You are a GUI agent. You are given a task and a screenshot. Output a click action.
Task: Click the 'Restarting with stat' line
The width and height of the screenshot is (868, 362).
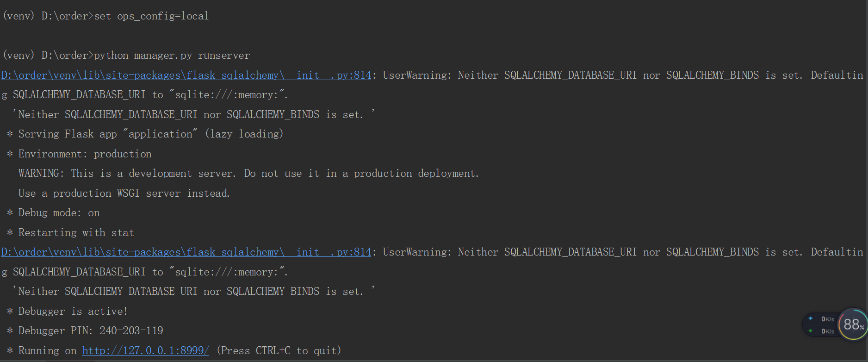click(76, 232)
